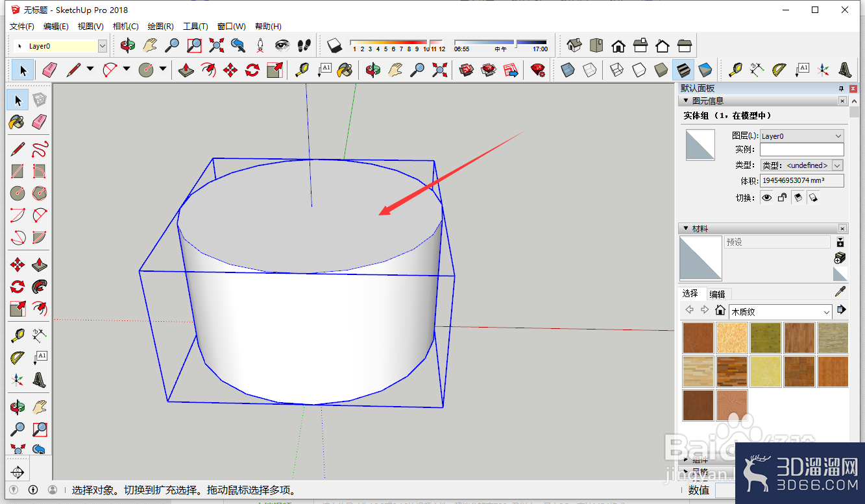
Task: Open the 视图(V) menu
Action: click(x=90, y=27)
